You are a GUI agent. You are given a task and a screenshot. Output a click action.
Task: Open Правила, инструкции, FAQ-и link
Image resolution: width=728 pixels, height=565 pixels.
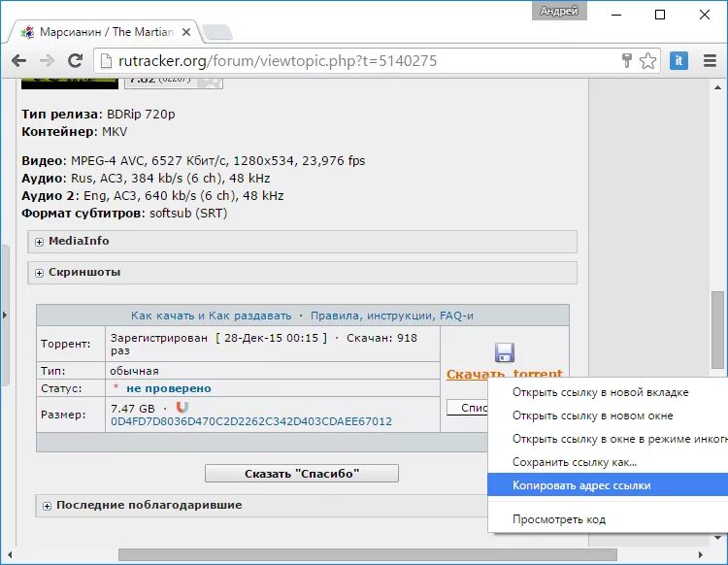click(x=392, y=316)
